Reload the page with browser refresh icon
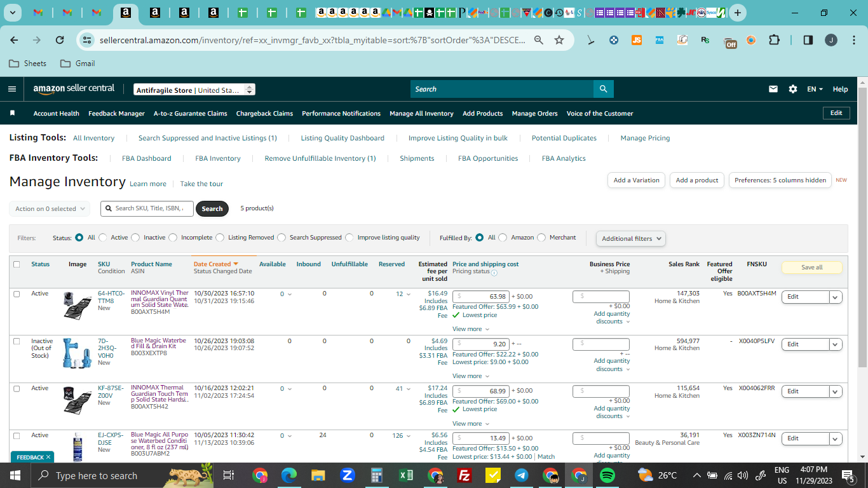 [x=60, y=40]
